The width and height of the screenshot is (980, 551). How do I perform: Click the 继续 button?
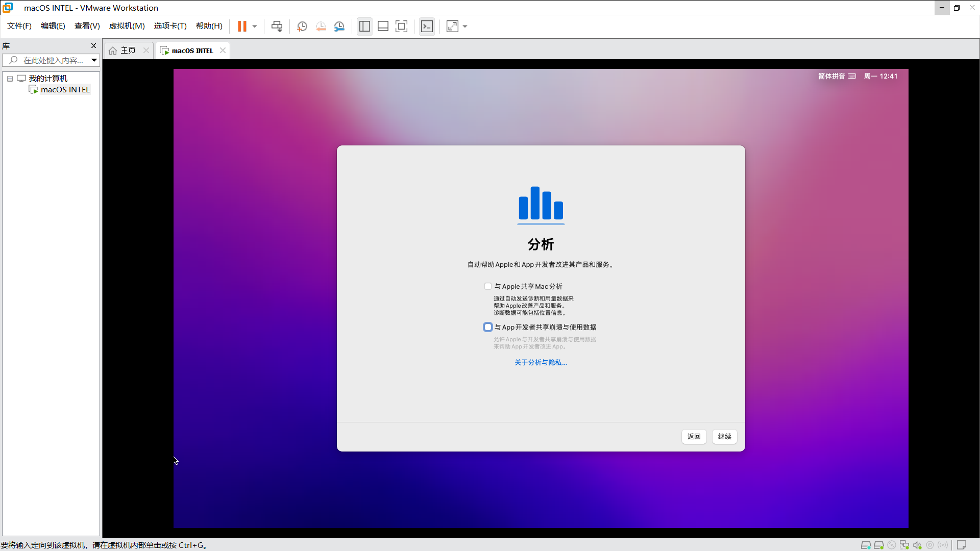tap(724, 437)
